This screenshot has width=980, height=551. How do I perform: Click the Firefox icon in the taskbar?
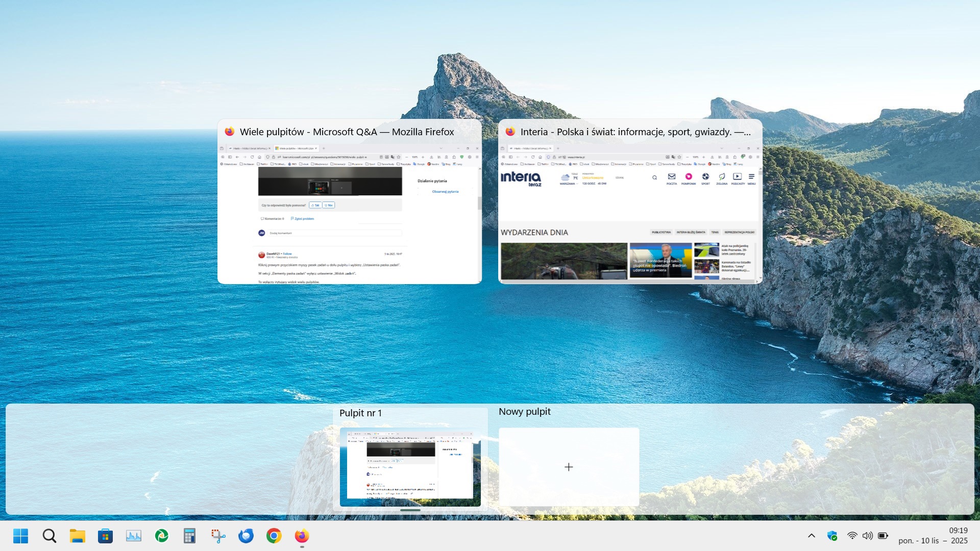(302, 536)
